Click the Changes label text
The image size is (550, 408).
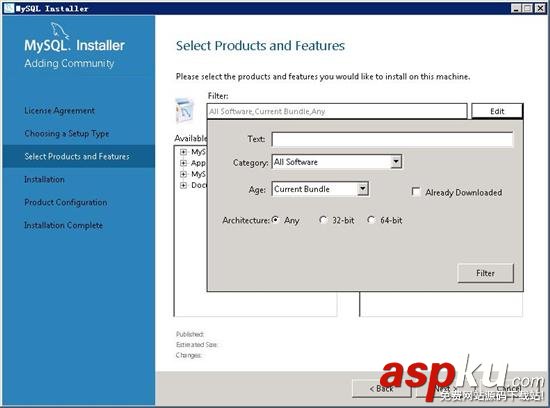[x=188, y=355]
